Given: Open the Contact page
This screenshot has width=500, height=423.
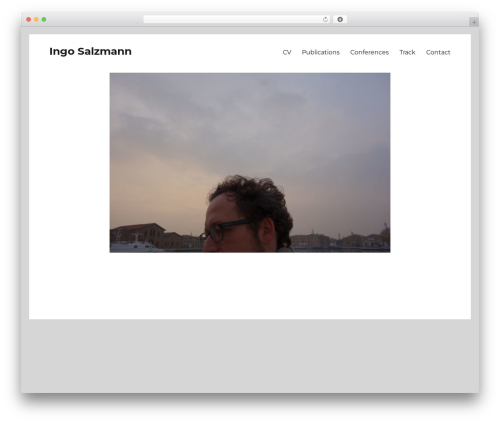Looking at the screenshot, I should tap(438, 52).
